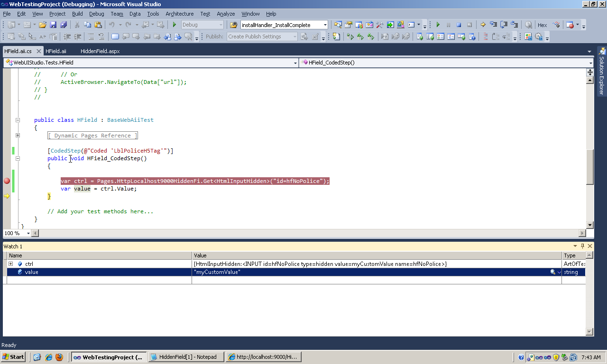Open the text visualizer magnifier for value

pyautogui.click(x=552, y=272)
